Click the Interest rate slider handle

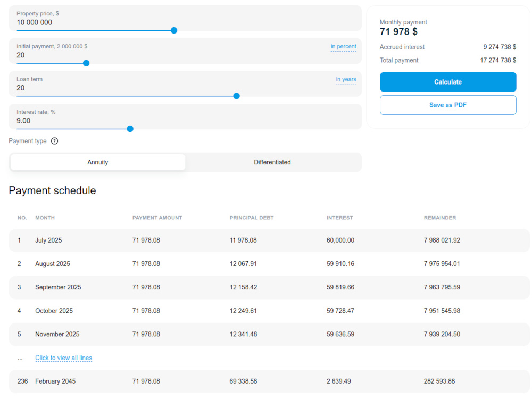coord(130,129)
